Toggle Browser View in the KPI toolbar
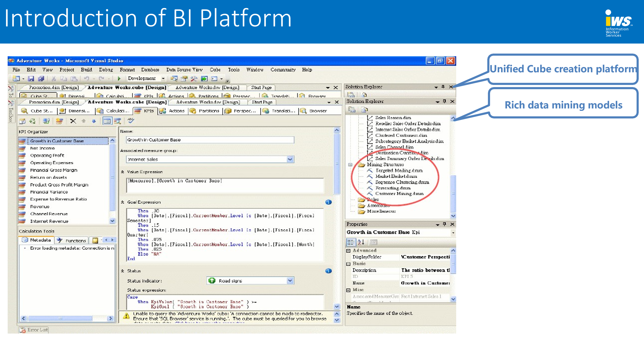The height and width of the screenshot is (347, 644). click(x=117, y=121)
